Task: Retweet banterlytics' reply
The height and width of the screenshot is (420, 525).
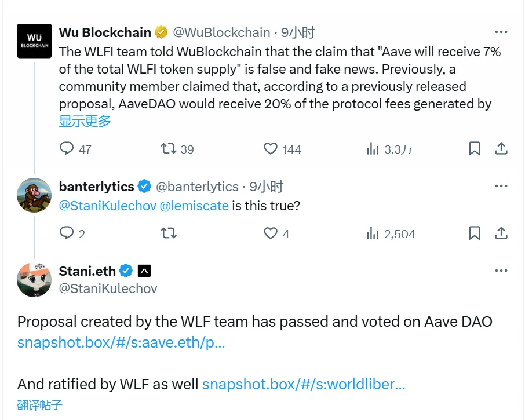Action: [168, 233]
